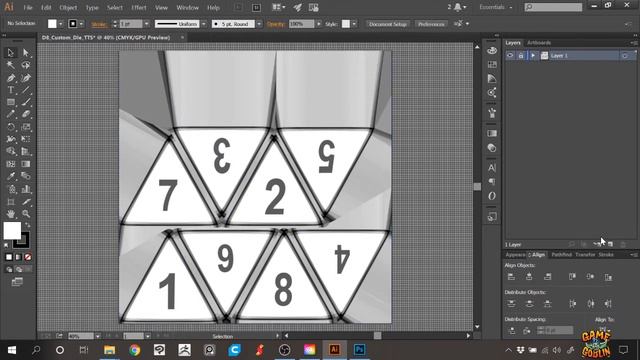Choose the Rectangle tool
Screen dimensions: 640x360
click(11, 102)
